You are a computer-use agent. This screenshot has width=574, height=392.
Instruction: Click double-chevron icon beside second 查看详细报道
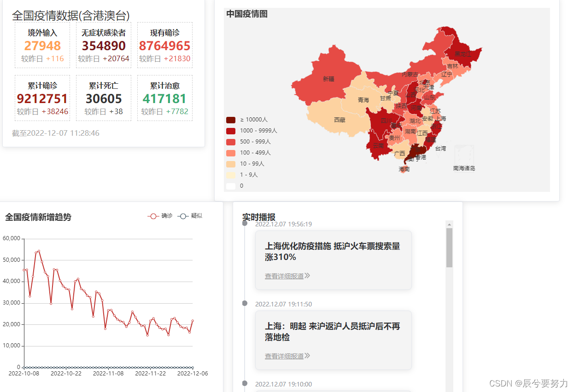pyautogui.click(x=307, y=356)
